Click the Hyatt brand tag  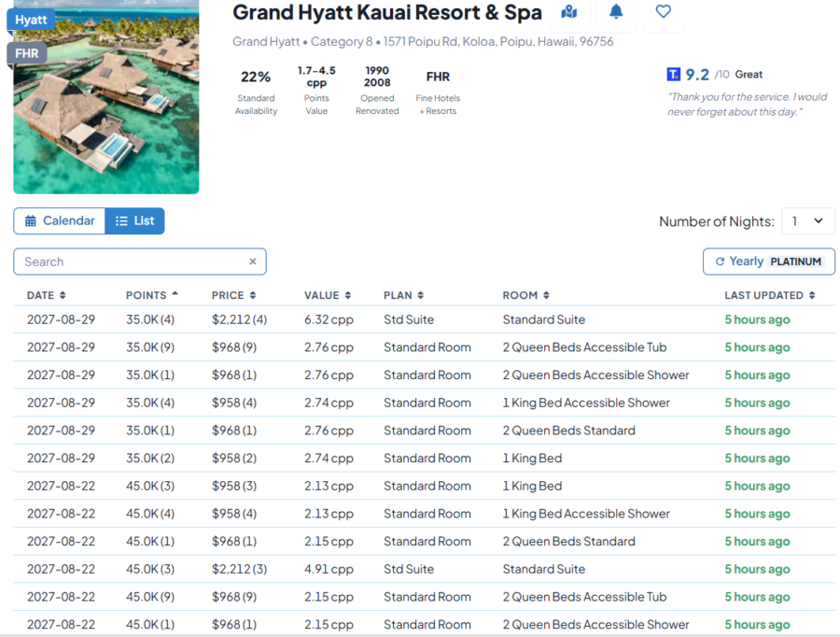point(31,20)
